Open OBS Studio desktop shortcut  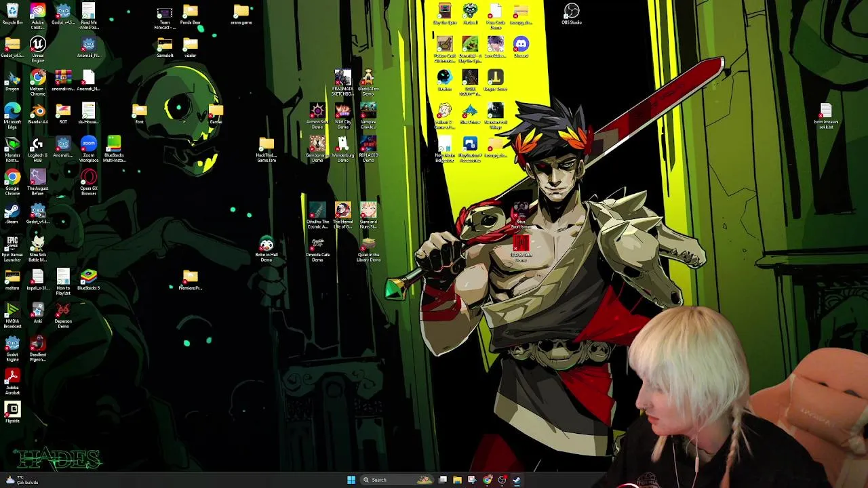[x=572, y=14]
